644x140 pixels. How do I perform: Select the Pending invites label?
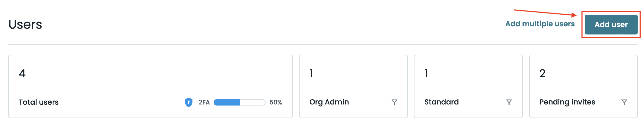coord(567,102)
